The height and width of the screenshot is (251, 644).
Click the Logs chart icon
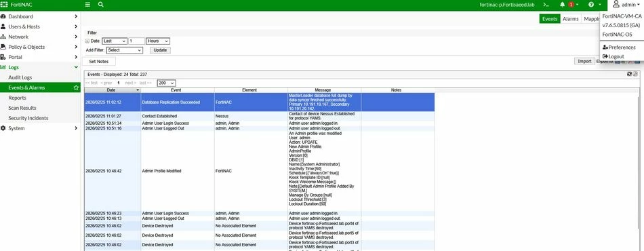tap(3, 67)
